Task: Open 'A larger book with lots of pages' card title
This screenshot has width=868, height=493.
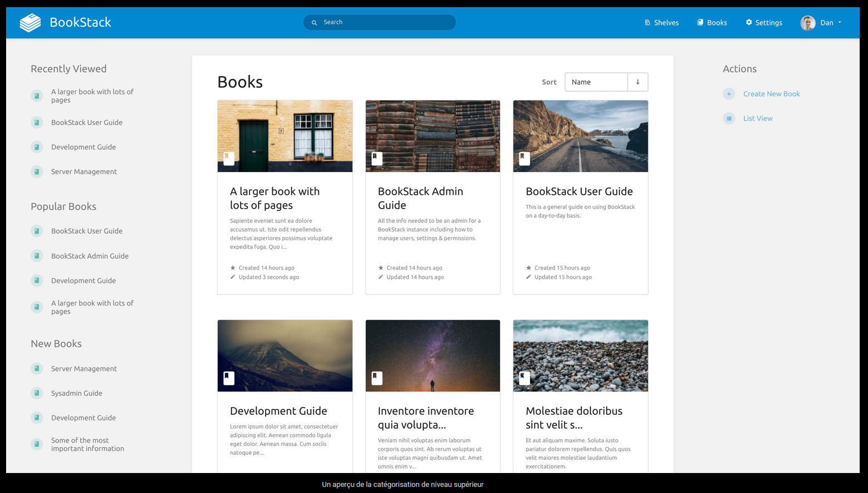Action: [275, 198]
